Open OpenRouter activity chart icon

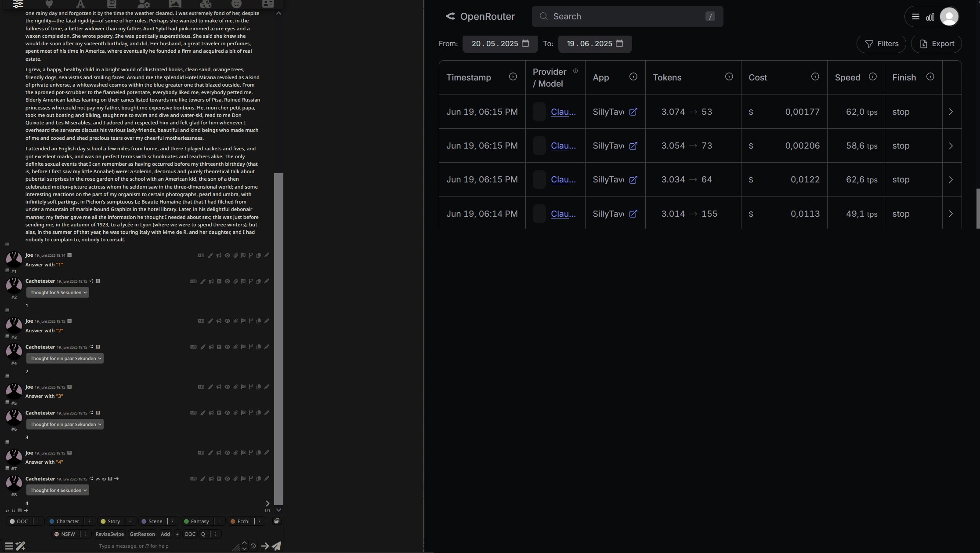930,17
